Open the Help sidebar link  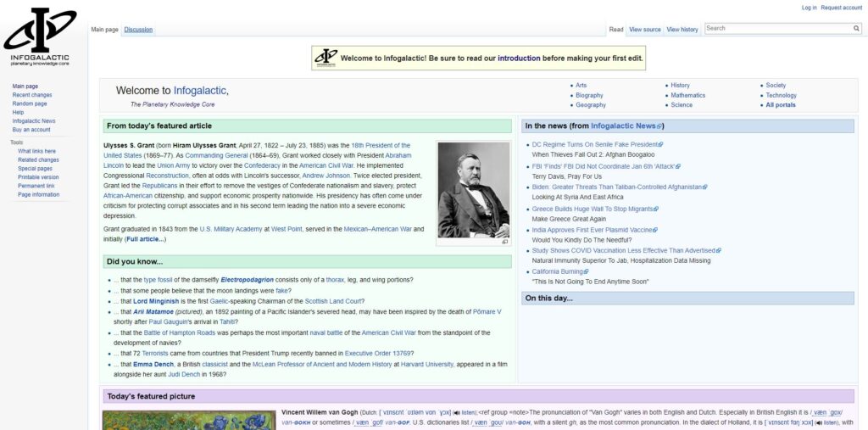tap(19, 113)
